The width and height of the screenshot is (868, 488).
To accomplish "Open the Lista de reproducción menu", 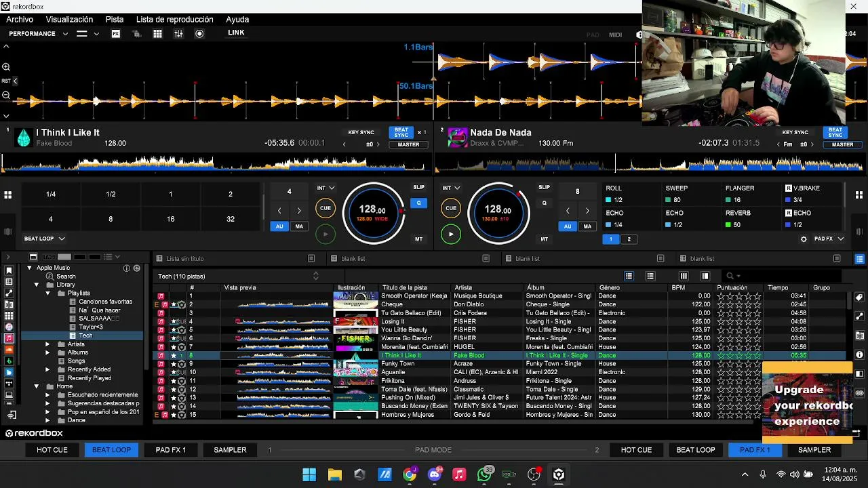I will point(175,20).
